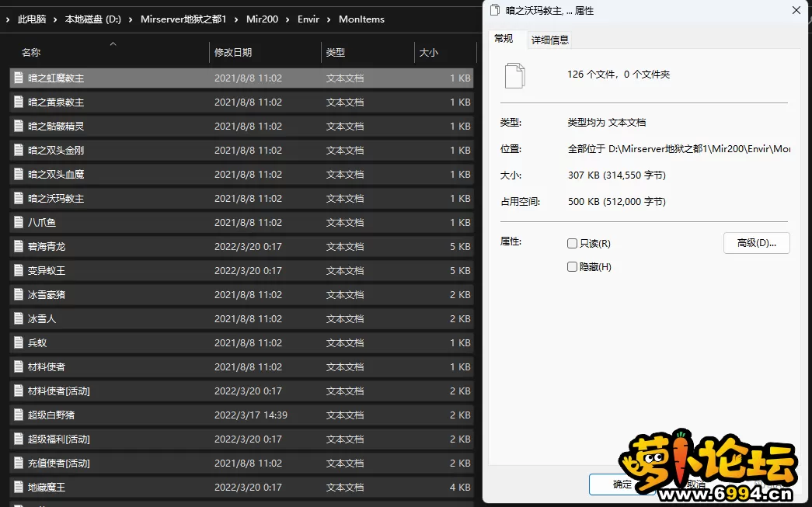Select the 超级白野猪 file icon
812x507 pixels.
tap(18, 415)
